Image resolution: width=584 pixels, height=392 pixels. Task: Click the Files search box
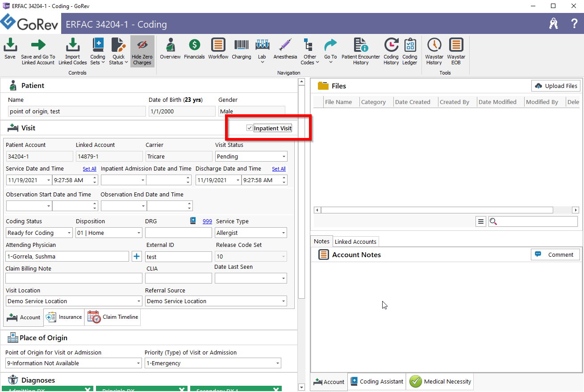pyautogui.click(x=533, y=221)
